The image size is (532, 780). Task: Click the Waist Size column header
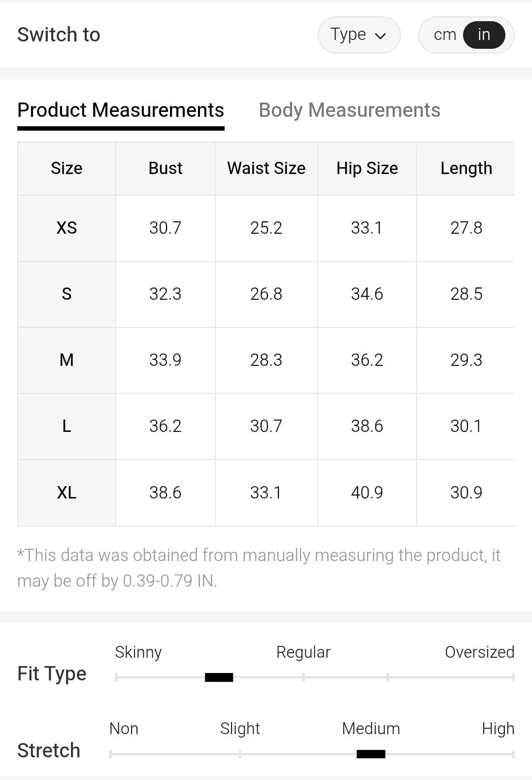click(266, 168)
